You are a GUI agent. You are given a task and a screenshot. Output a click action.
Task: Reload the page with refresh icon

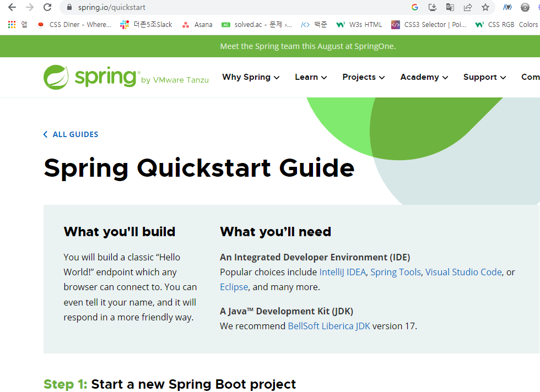pyautogui.click(x=47, y=7)
